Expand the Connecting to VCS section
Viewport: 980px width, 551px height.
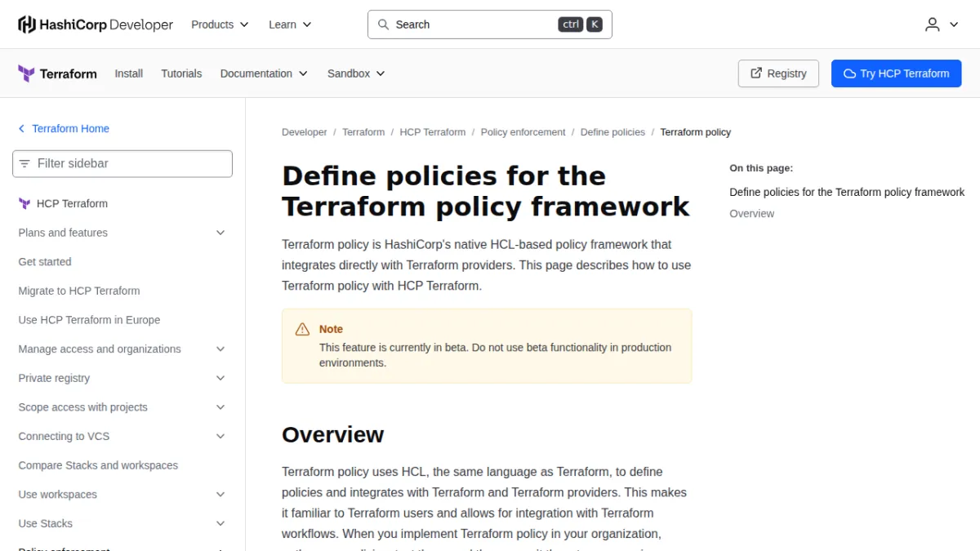(x=220, y=436)
